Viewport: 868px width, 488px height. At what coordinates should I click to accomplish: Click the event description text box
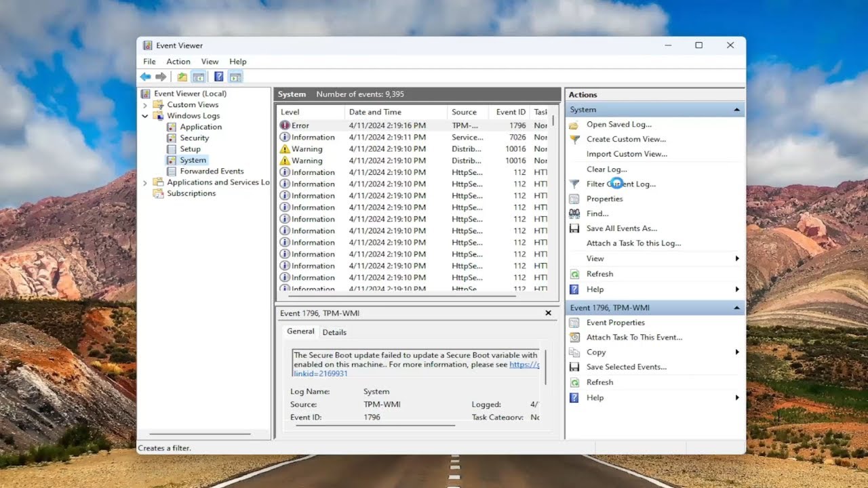415,363
